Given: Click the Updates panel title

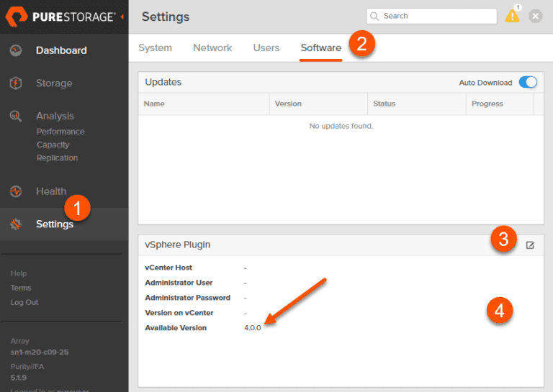Looking at the screenshot, I should 163,82.
